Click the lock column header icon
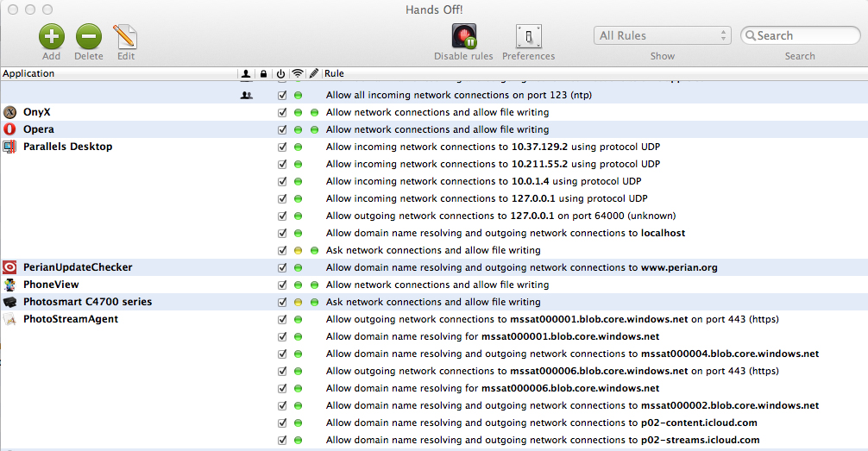 click(x=263, y=73)
